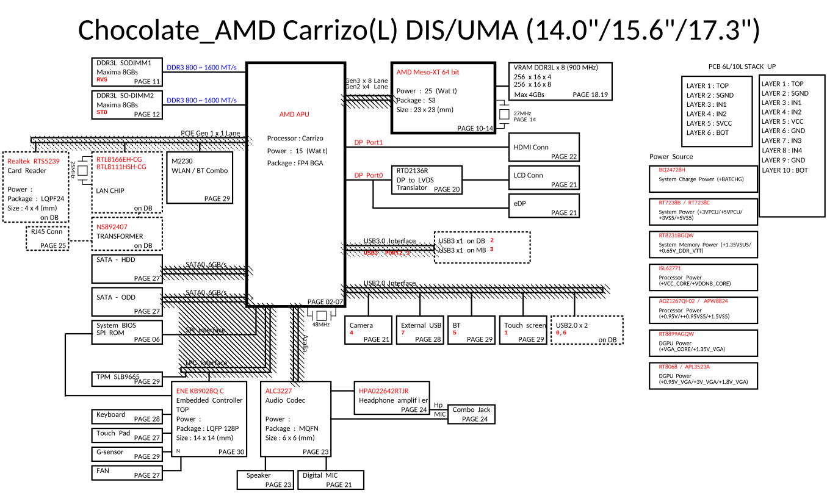Click the BQ24728H System Charge Power block
Viewport: 827px width, 504px height.
pyautogui.click(x=704, y=180)
